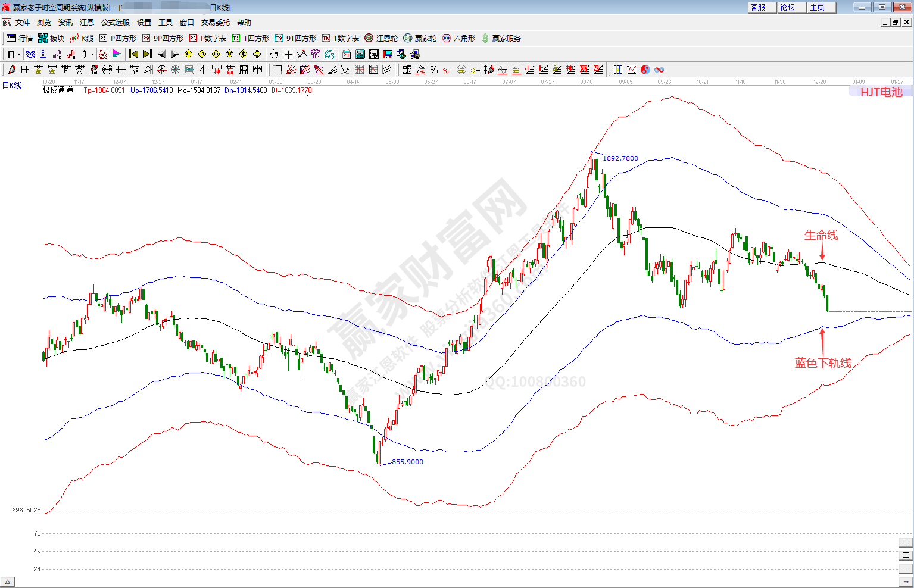Open the 公式选股 menu
This screenshot has width=914, height=588.
(115, 23)
